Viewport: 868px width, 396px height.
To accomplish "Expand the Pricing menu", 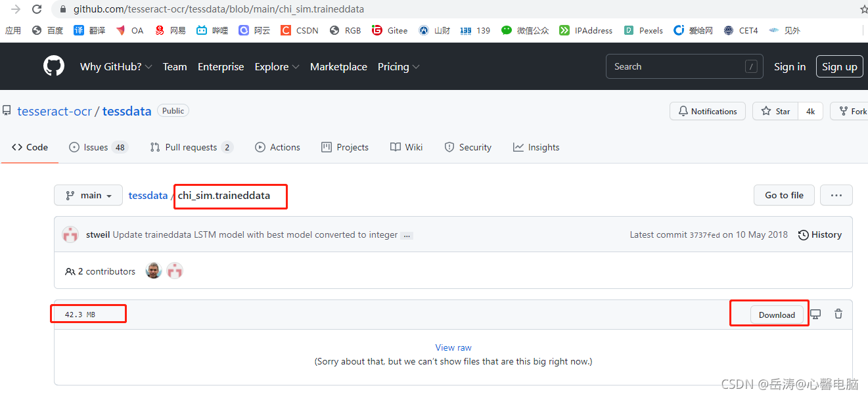I will tap(399, 66).
